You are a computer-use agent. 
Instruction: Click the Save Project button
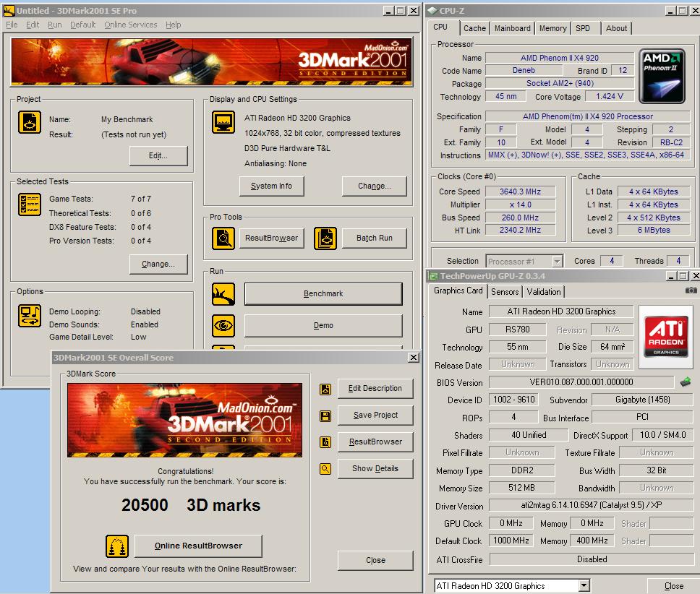(x=375, y=416)
